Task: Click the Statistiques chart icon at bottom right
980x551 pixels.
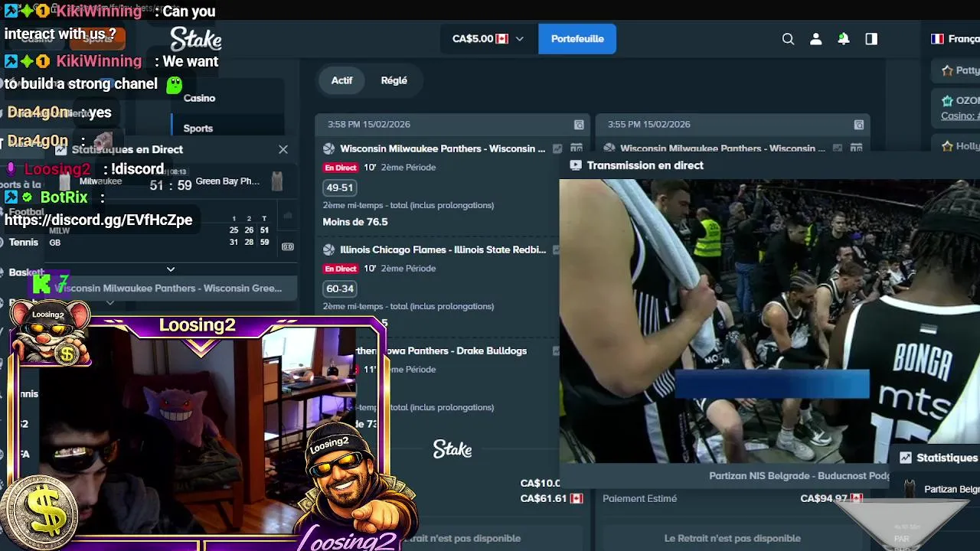Action: click(x=906, y=458)
